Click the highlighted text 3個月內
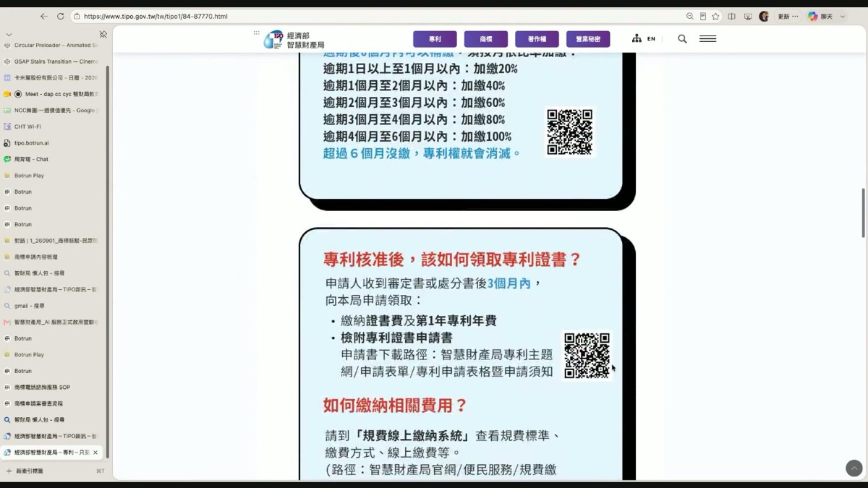868x488 pixels. coord(509,284)
